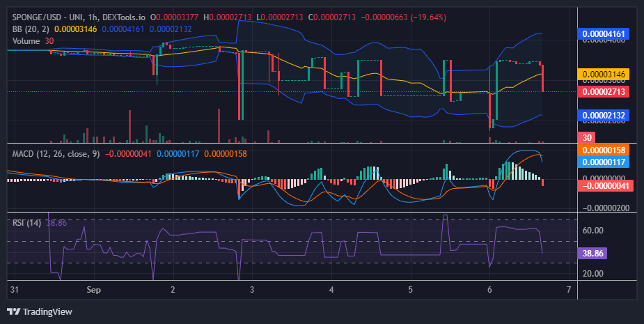Click the MACD legend signal value 0.00000158
Viewport: 644px width, 324px height.
click(x=226, y=154)
